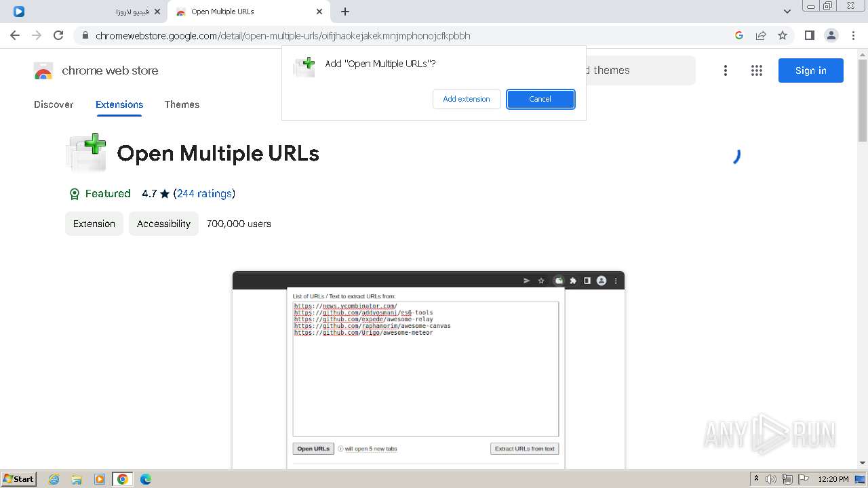Cancel the add extension dialog
Viewport: 868px width, 488px height.
540,99
